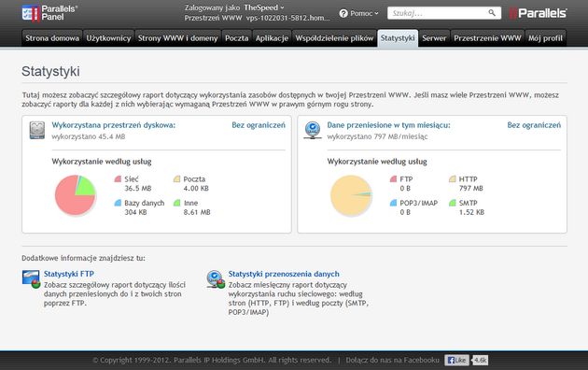Click the Poczta 4.00 KB value
The width and height of the screenshot is (588, 370).
coord(196,189)
